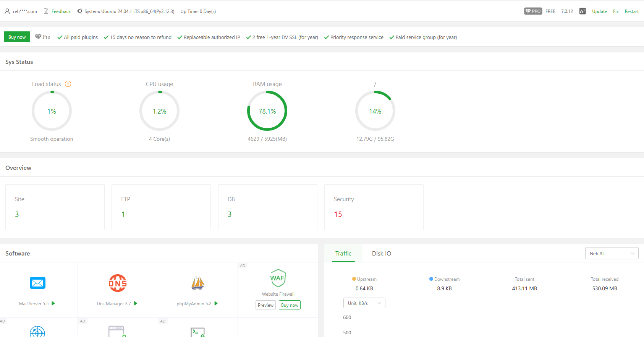Select the Traffic tab

pyautogui.click(x=343, y=253)
